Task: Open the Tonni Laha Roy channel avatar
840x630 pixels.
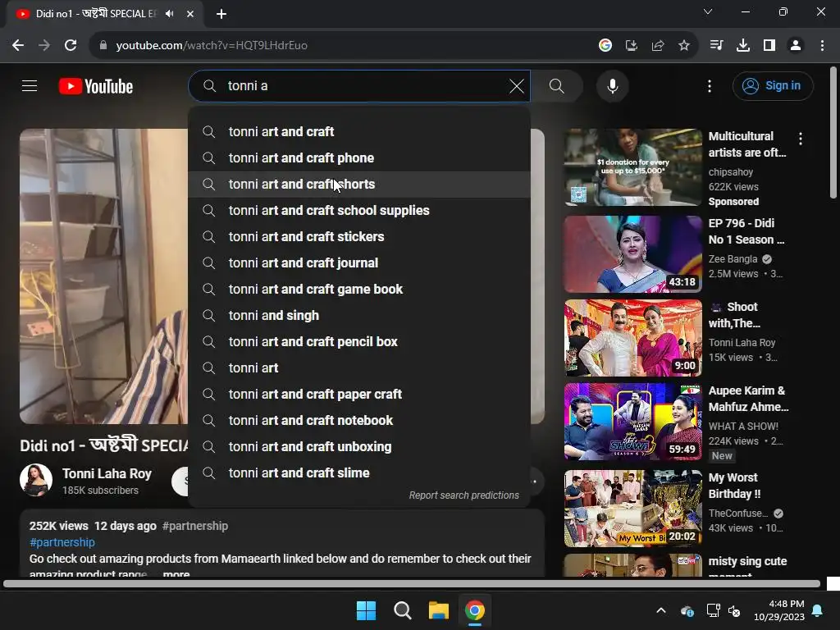Action: click(x=36, y=480)
